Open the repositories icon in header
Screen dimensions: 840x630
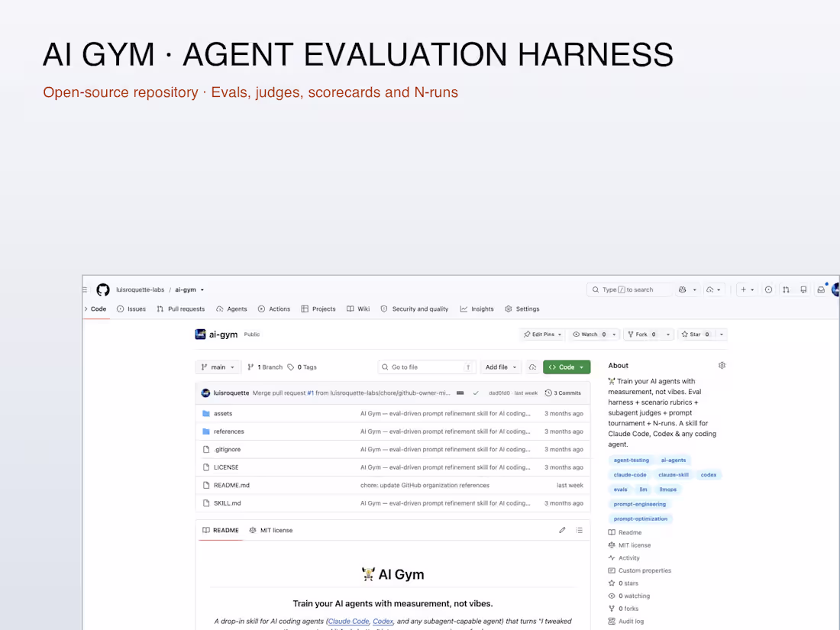(803, 290)
